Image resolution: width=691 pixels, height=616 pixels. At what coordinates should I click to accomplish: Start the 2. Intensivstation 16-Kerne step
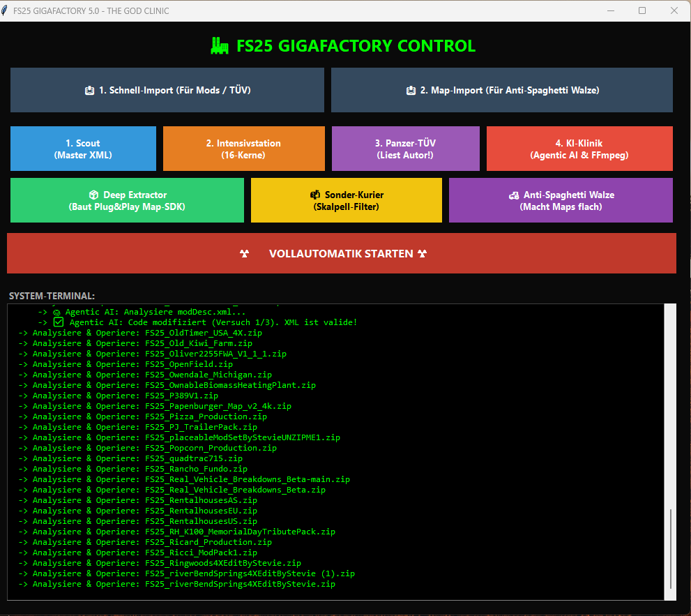click(x=243, y=149)
